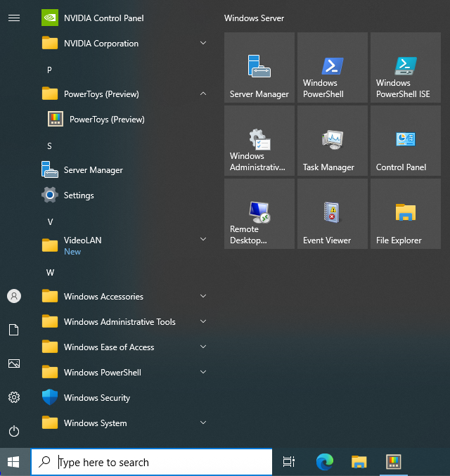Open the Windows Administrative Tools tile
Image resolution: width=450 pixels, height=476 pixels.
pyautogui.click(x=259, y=141)
